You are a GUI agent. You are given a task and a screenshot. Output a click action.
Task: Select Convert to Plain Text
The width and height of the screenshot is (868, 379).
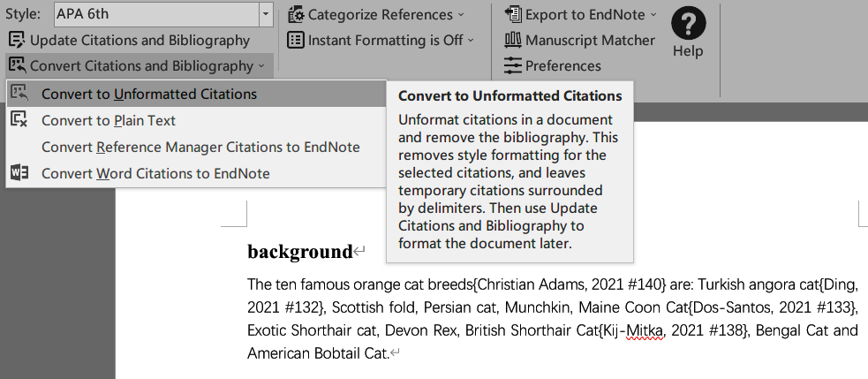[196, 120]
